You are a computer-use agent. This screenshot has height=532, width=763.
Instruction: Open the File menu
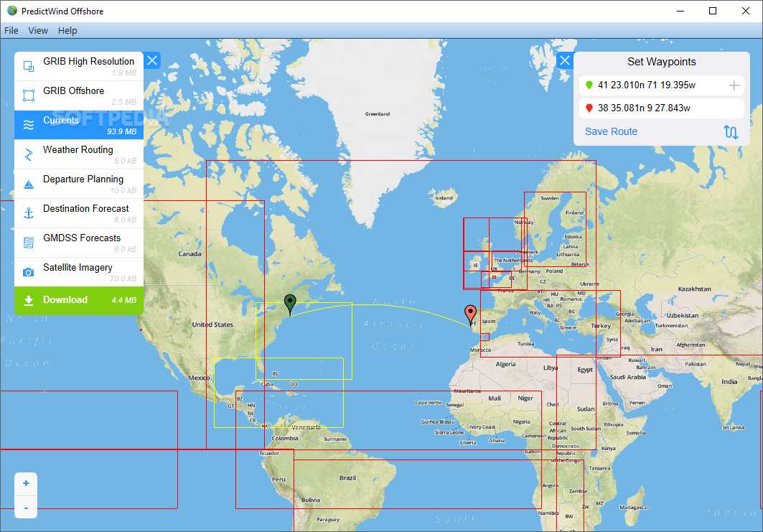(x=11, y=31)
